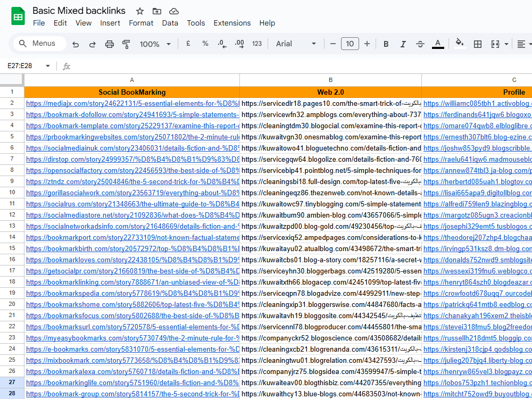
Task: Merge selected cells
Action: click(495, 44)
